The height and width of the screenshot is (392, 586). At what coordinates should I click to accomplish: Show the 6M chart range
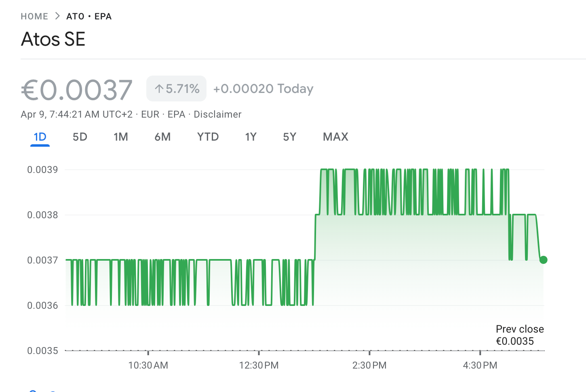point(162,137)
